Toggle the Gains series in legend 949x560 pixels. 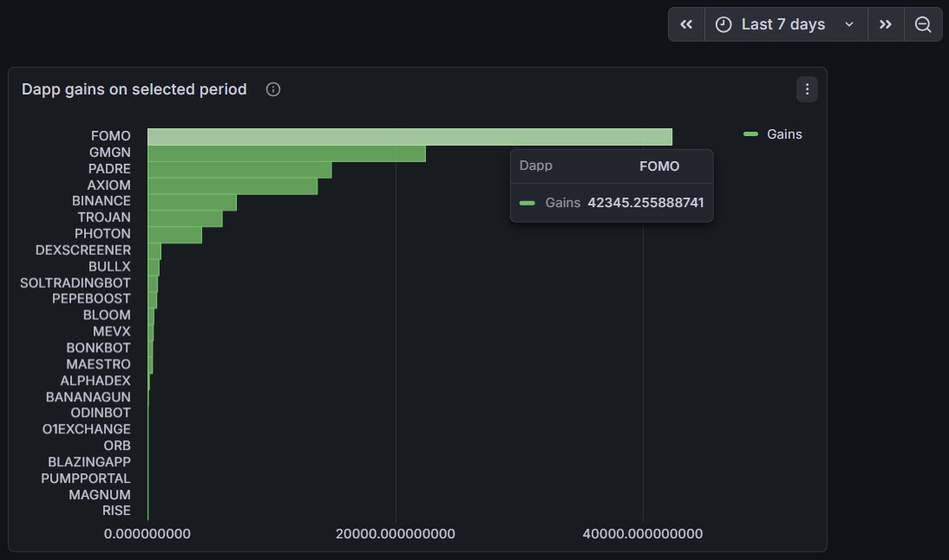point(784,134)
